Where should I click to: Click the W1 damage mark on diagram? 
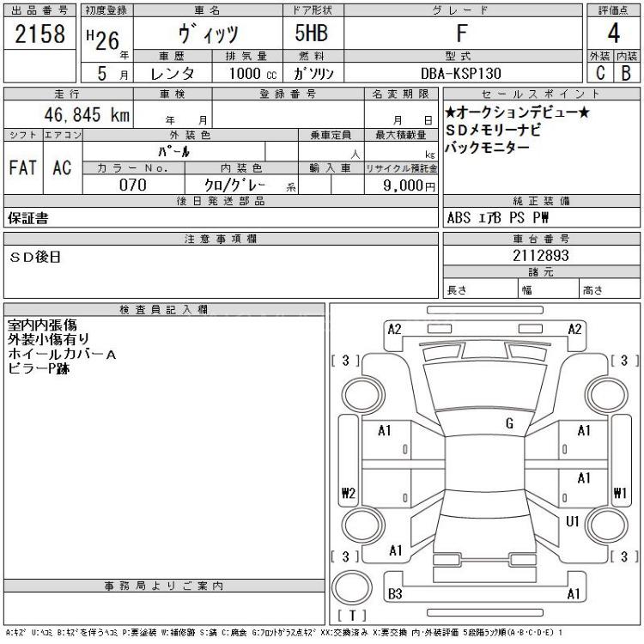pos(619,493)
